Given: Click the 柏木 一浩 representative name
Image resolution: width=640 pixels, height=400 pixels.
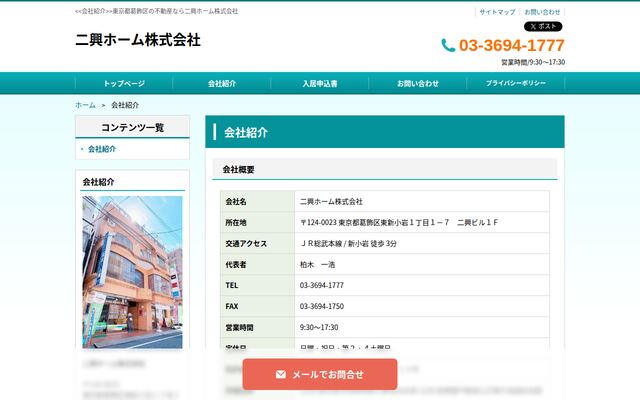Looking at the screenshot, I should (x=318, y=264).
